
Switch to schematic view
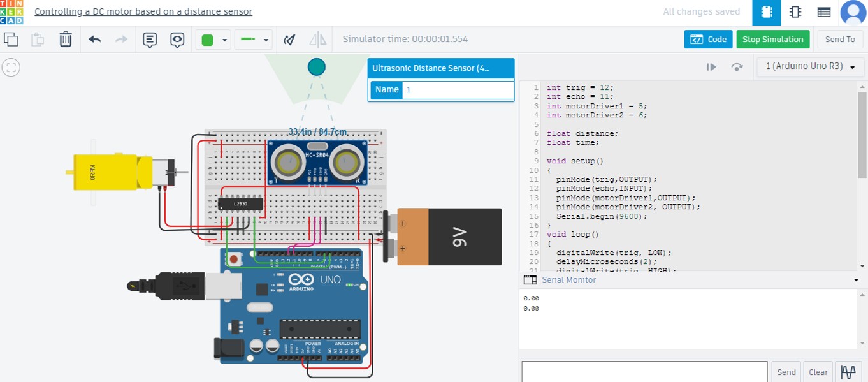pos(795,12)
